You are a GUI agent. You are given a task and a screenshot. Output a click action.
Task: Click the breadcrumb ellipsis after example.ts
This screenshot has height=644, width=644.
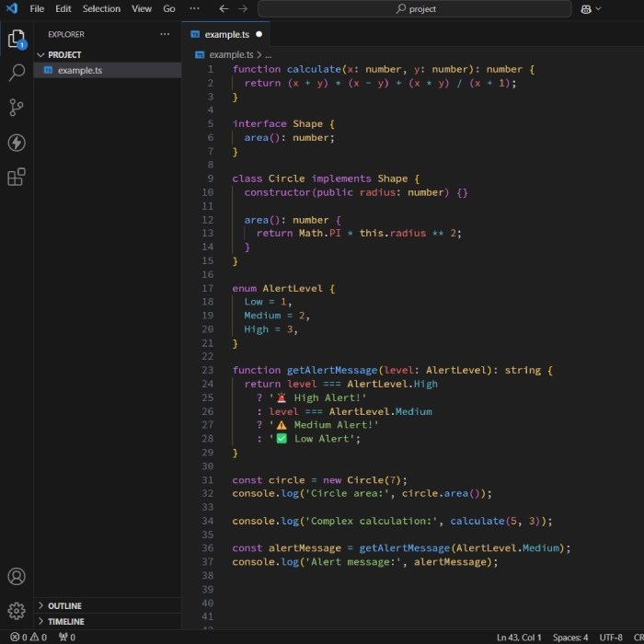point(269,54)
